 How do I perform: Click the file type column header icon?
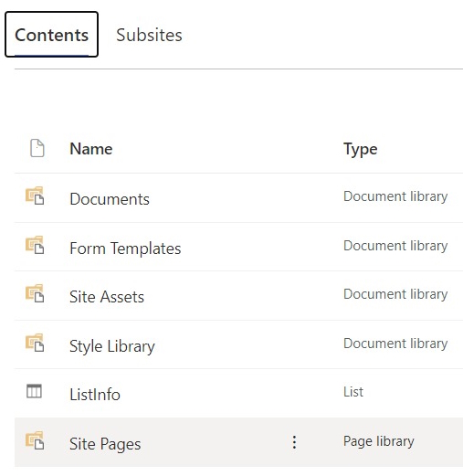point(37,148)
